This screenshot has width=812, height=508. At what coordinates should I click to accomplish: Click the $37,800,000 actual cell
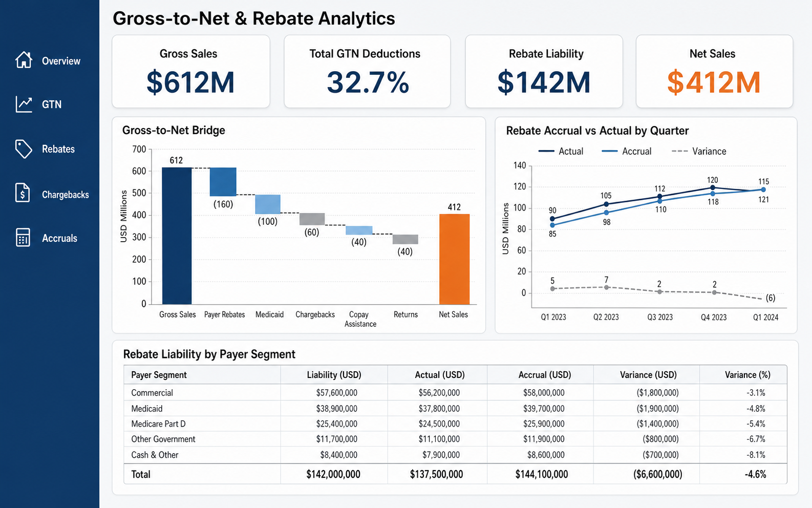click(x=439, y=409)
